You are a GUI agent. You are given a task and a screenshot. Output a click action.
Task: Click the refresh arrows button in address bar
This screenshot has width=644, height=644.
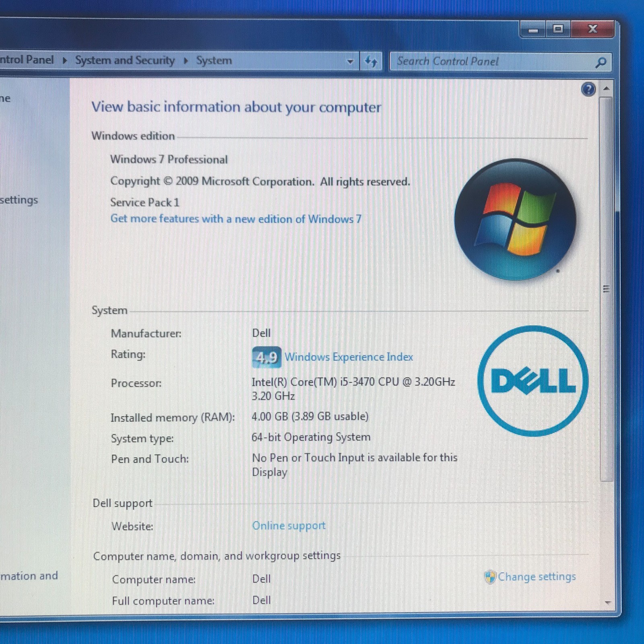pyautogui.click(x=371, y=62)
